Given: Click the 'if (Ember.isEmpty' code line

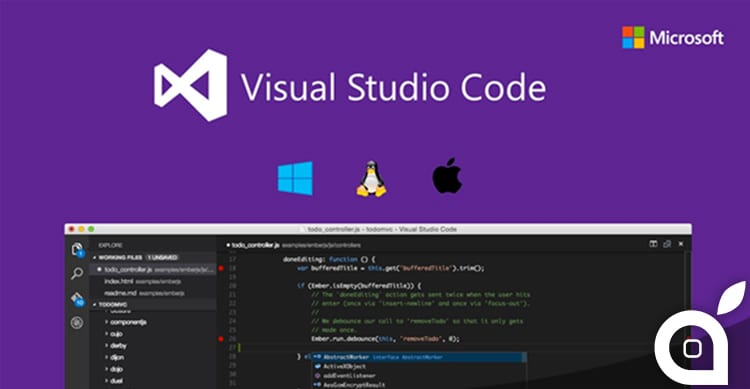Looking at the screenshot, I should point(359,286).
